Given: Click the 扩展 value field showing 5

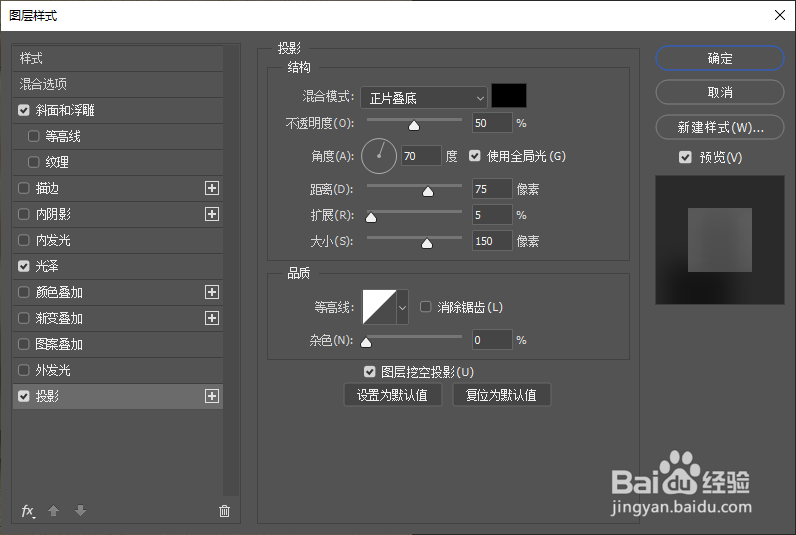Looking at the screenshot, I should [x=492, y=215].
